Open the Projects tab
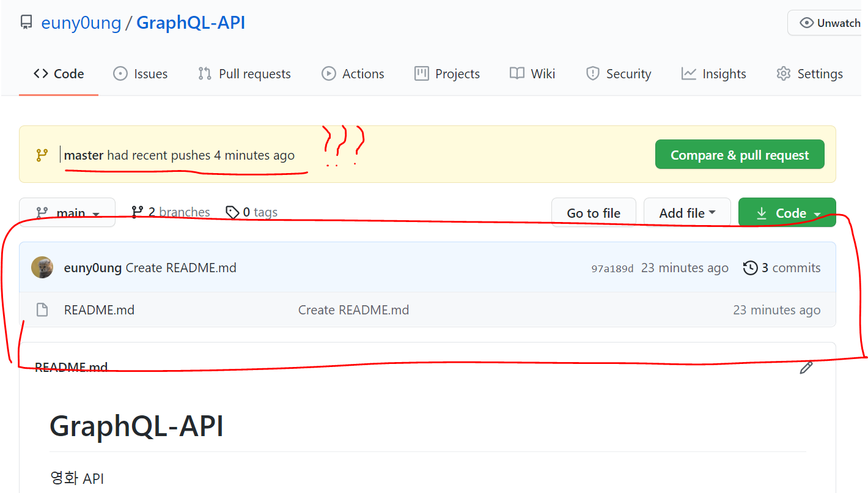 (447, 74)
